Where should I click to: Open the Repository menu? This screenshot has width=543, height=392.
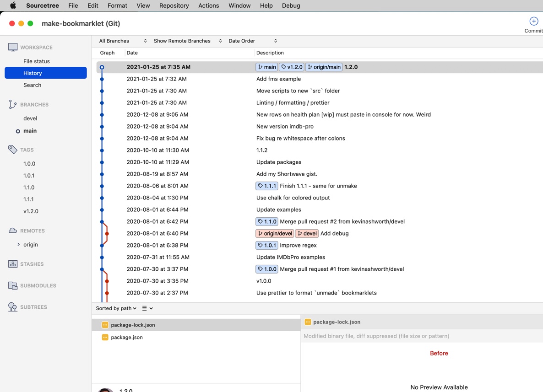coord(174,5)
